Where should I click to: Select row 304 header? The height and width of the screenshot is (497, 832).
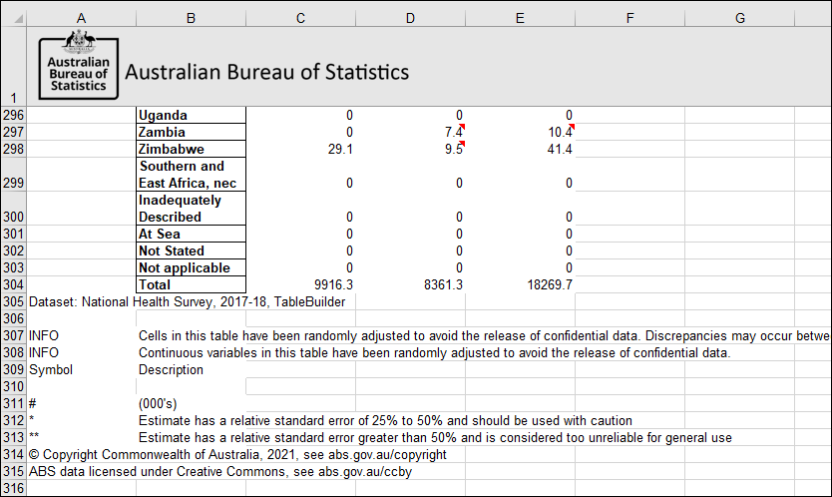pos(13,285)
